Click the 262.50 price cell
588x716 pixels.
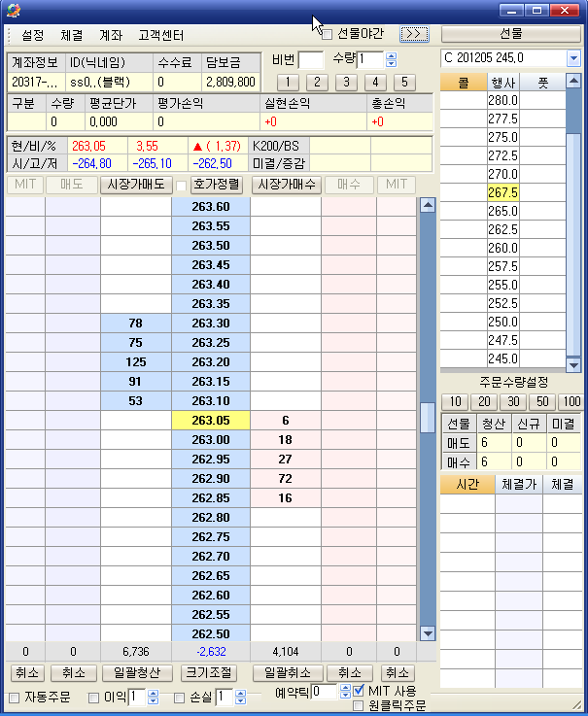click(211, 633)
